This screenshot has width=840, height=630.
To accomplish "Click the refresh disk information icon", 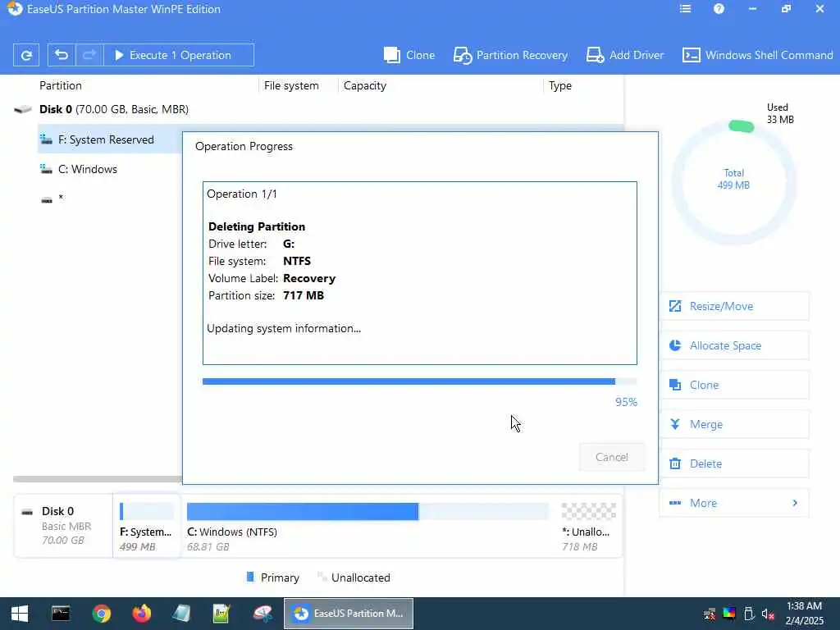I will tap(25, 55).
